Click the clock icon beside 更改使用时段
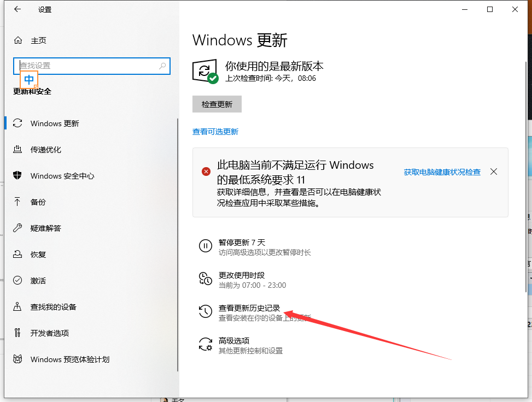 click(x=205, y=279)
